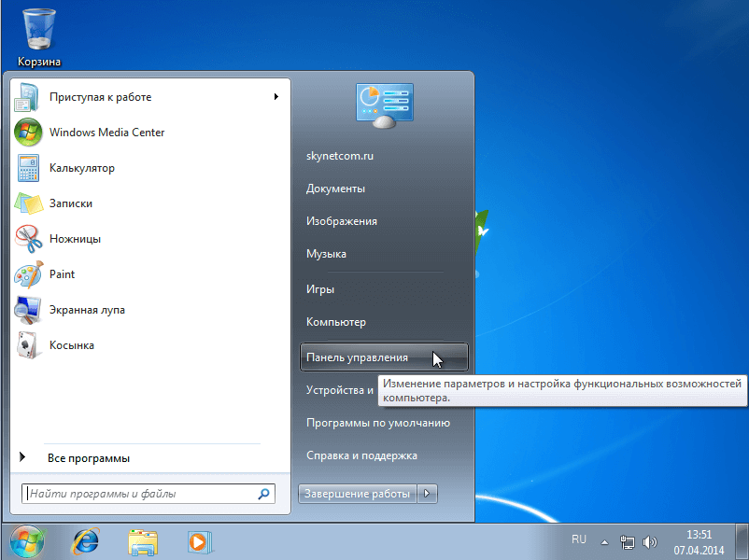Start Paint from the Start menu

click(x=62, y=274)
